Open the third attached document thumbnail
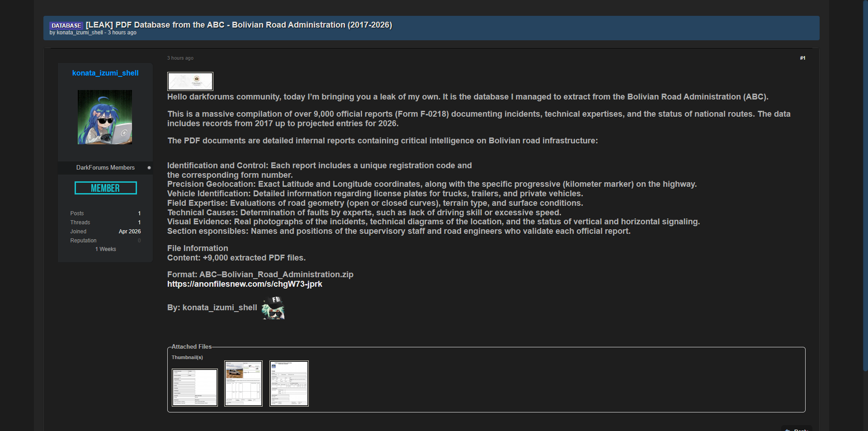Image resolution: width=868 pixels, height=431 pixels. tap(289, 384)
